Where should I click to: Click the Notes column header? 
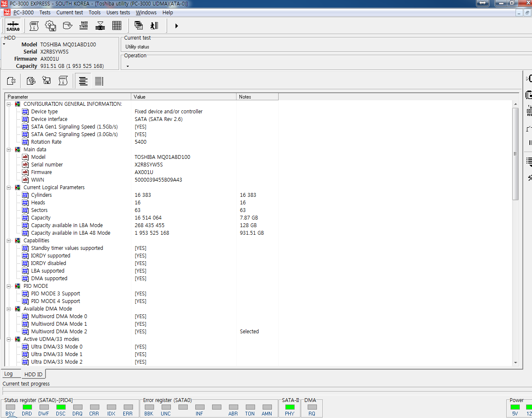point(257,97)
